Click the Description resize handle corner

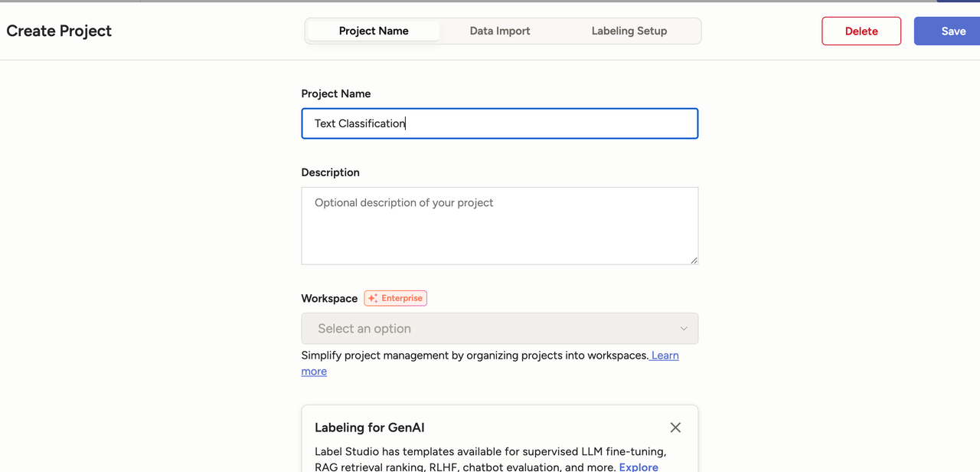click(x=694, y=260)
